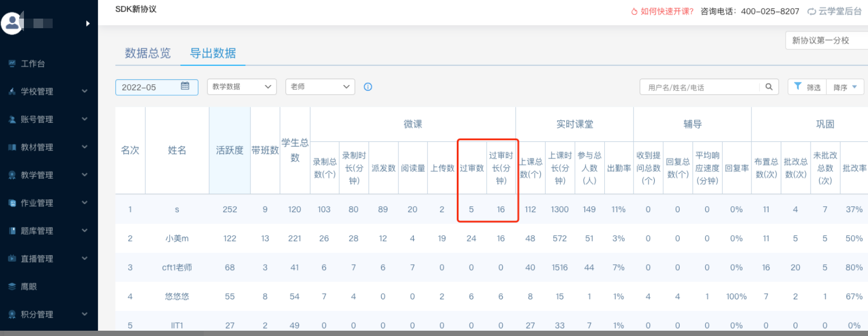This screenshot has height=336, width=868.
Task: Open the calendar icon in date field
Action: (x=185, y=86)
